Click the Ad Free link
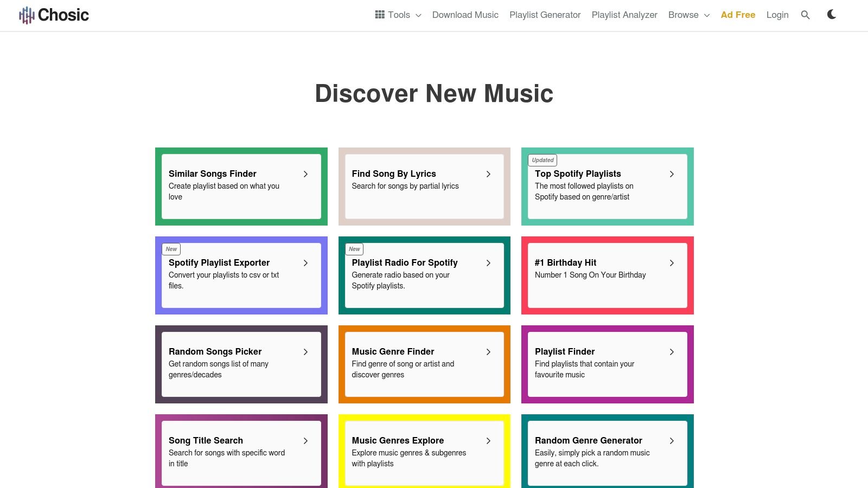The width and height of the screenshot is (868, 488). click(738, 15)
